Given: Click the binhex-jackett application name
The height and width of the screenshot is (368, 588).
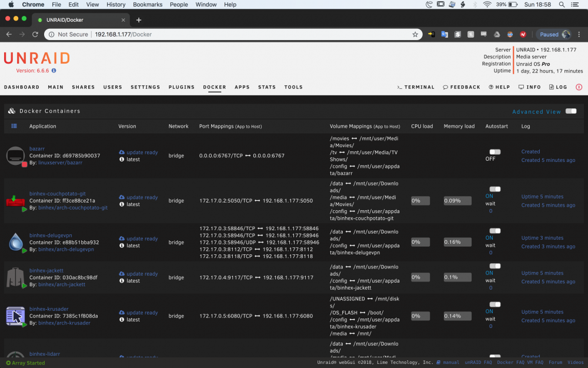Looking at the screenshot, I should point(46,270).
